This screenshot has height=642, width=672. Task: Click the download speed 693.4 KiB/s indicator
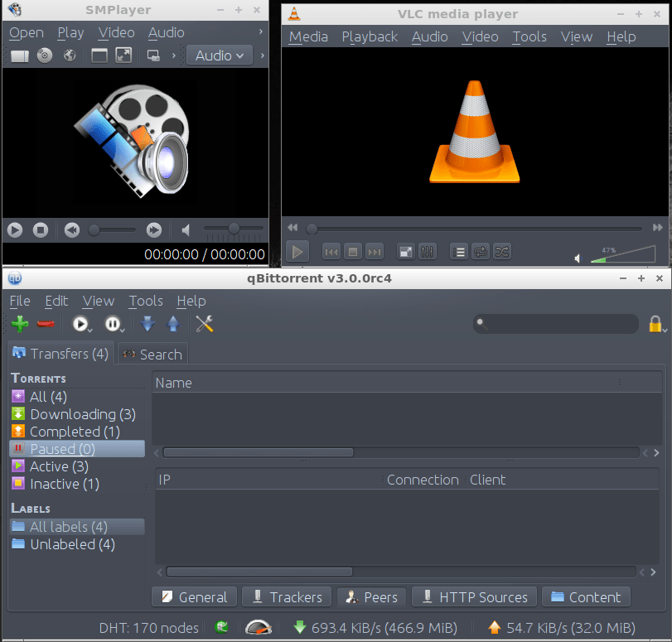coord(375,628)
